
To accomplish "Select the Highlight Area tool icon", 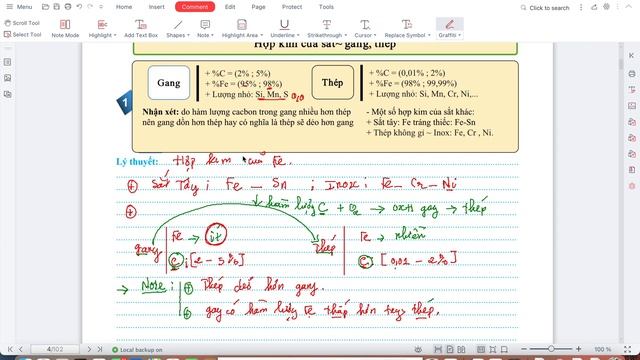I will click(x=242, y=24).
